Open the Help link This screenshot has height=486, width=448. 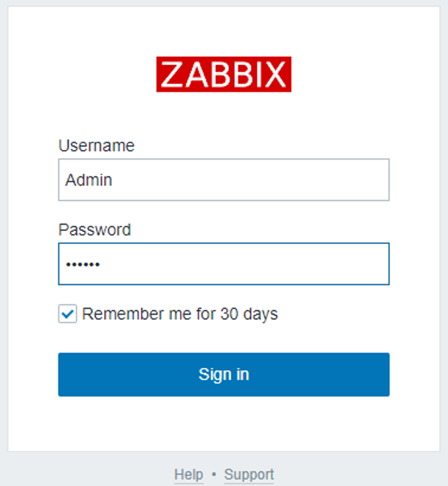tap(188, 474)
